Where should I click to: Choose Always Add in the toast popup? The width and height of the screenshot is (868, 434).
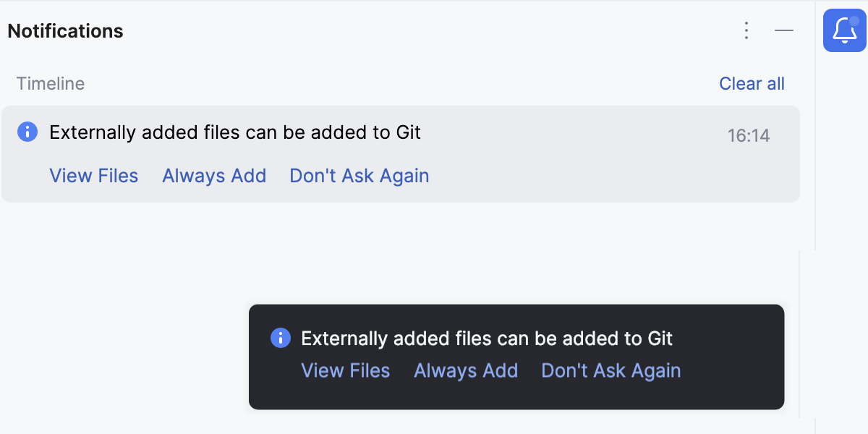(465, 370)
